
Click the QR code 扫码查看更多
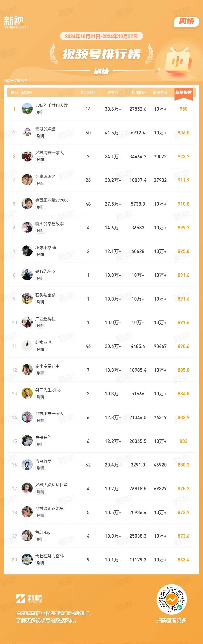point(172,599)
